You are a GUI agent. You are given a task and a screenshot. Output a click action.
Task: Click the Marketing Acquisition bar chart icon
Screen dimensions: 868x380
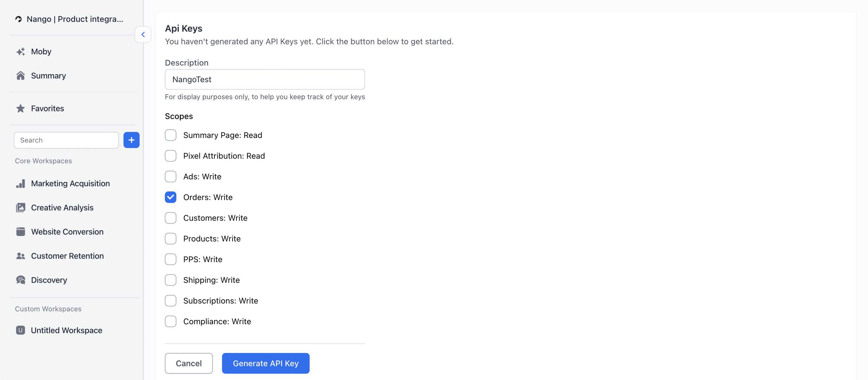(21, 183)
